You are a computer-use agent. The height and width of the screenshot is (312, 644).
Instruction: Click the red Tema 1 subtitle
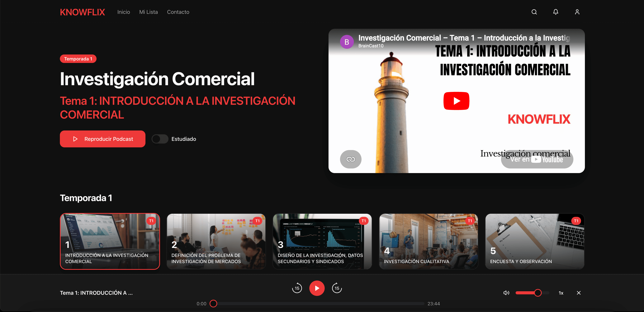pyautogui.click(x=178, y=108)
